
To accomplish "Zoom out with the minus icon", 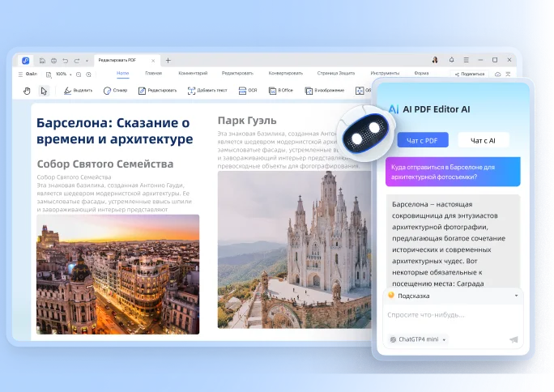I will tap(79, 75).
